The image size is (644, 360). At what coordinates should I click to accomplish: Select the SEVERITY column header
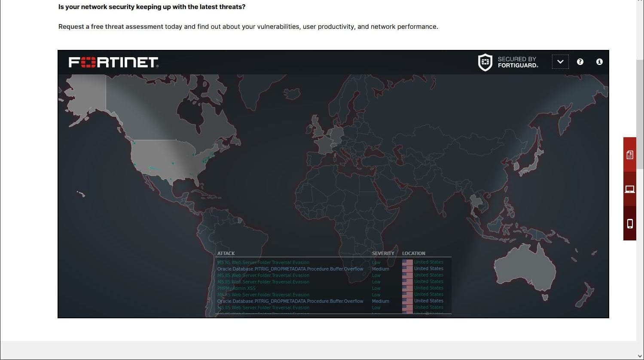[383, 253]
